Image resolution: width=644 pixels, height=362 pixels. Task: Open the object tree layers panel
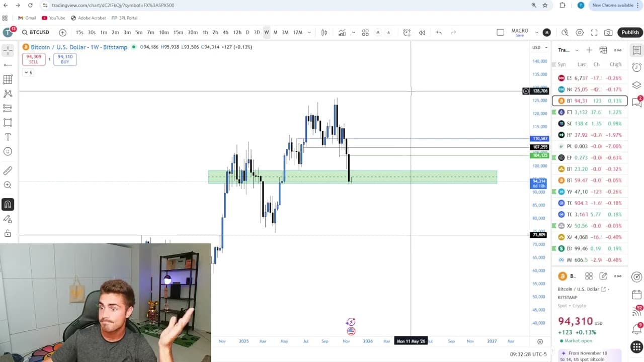click(636, 85)
